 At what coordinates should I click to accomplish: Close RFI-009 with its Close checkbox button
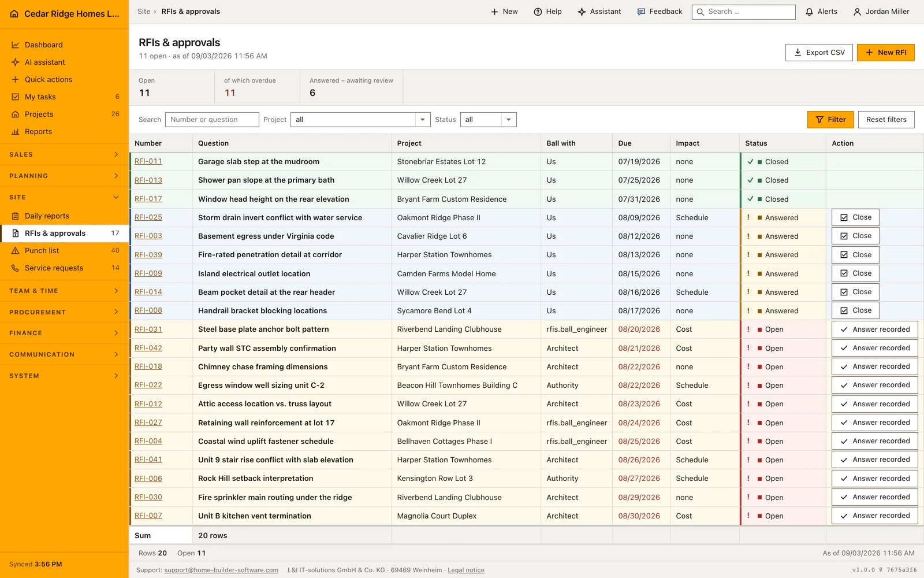click(x=855, y=273)
